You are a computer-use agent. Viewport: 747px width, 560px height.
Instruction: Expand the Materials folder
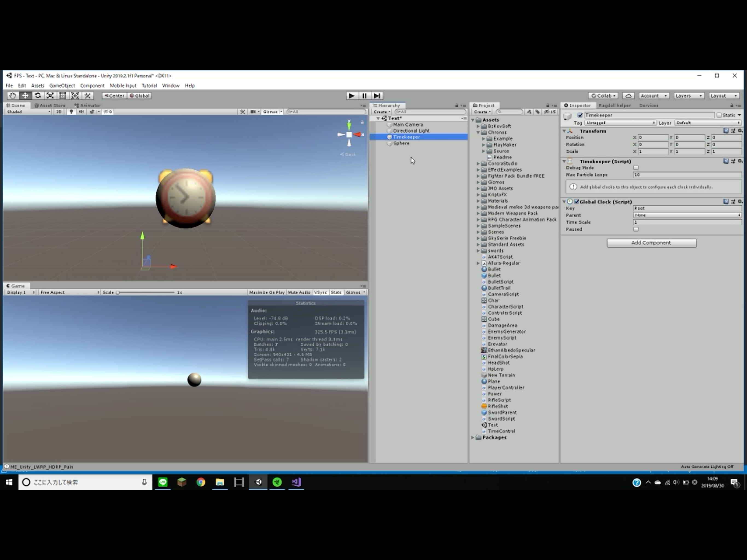[478, 201]
